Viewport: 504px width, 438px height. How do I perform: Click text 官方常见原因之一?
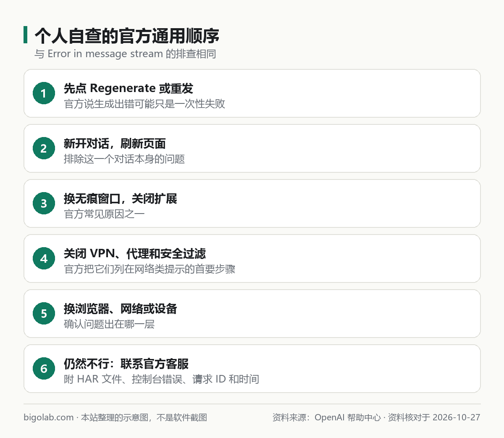pyautogui.click(x=104, y=214)
